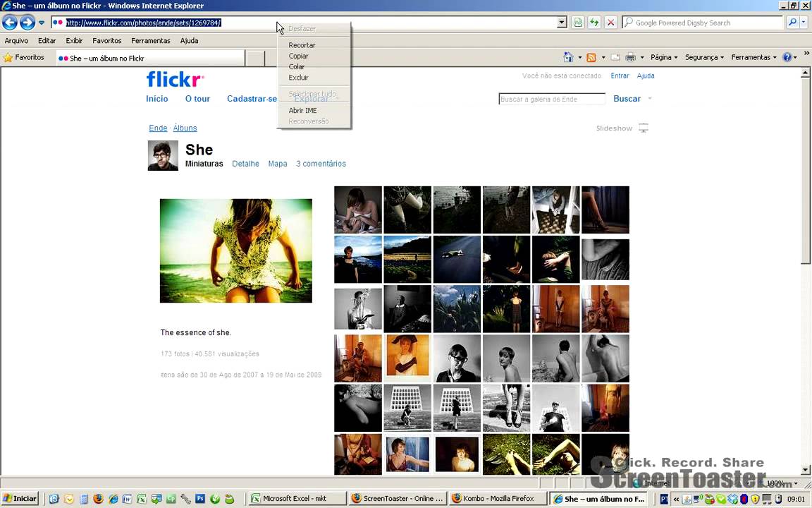Open recent pages dropdown beside Forward
The height and width of the screenshot is (508, 812).
[42, 23]
